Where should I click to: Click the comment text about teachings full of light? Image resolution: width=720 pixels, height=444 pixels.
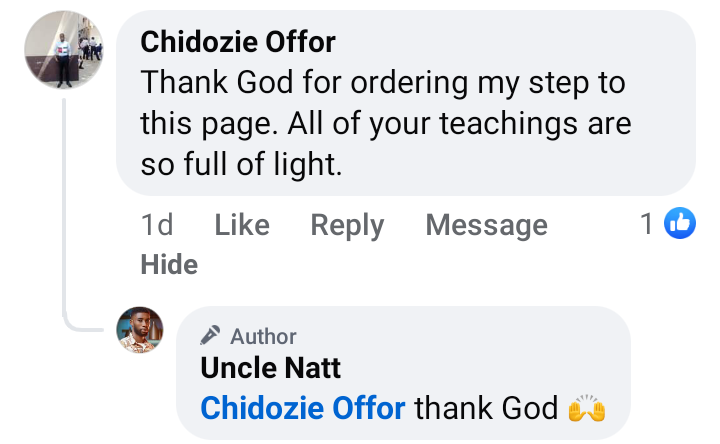point(385,124)
